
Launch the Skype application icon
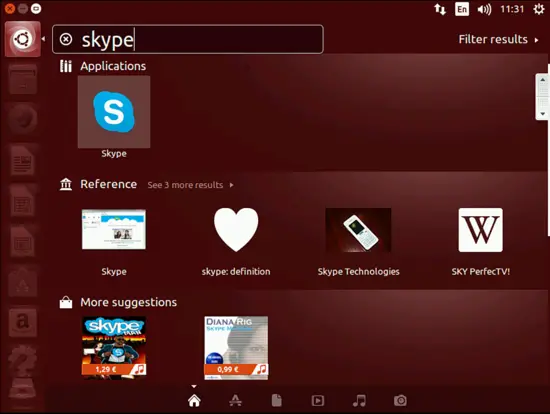[114, 112]
